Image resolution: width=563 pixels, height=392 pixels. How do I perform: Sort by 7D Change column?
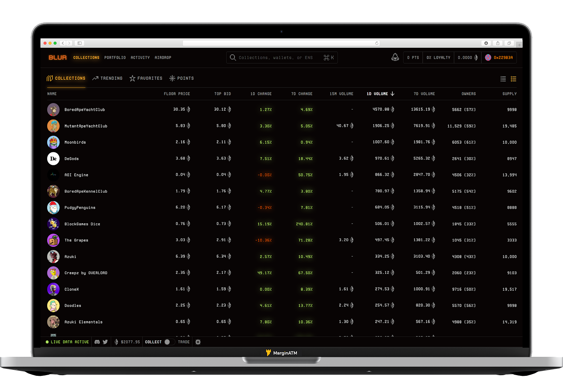pos(302,94)
